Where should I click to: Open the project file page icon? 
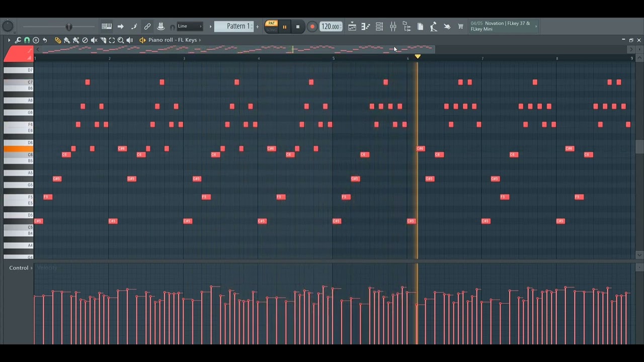point(420,27)
